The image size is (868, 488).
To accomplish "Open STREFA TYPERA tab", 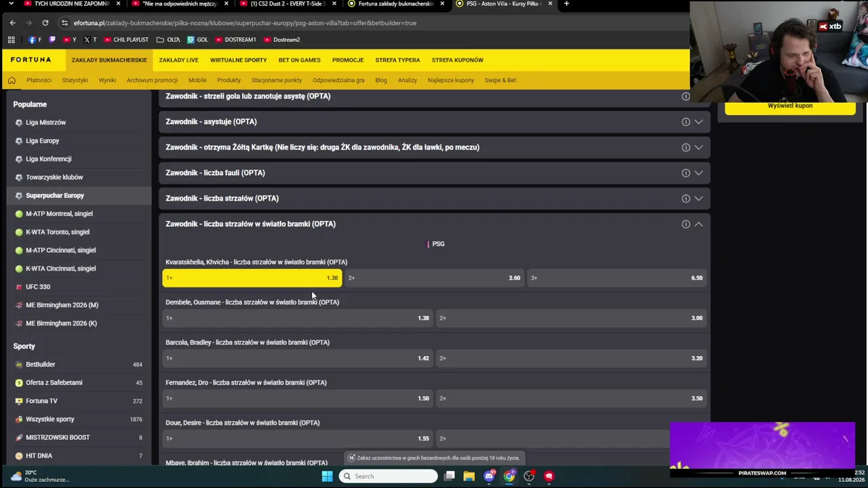I will [x=397, y=60].
